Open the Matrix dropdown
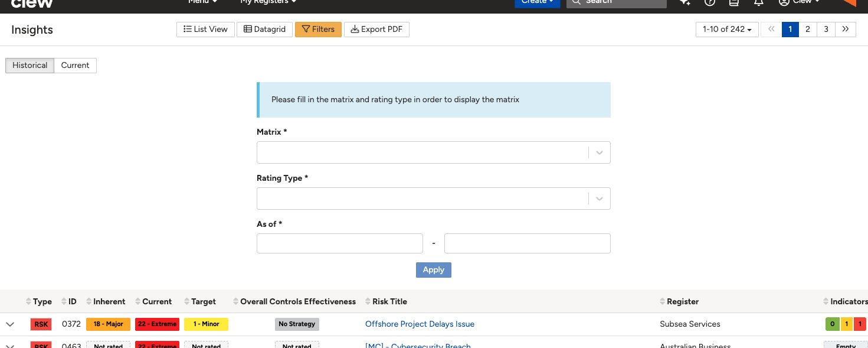 (433, 152)
